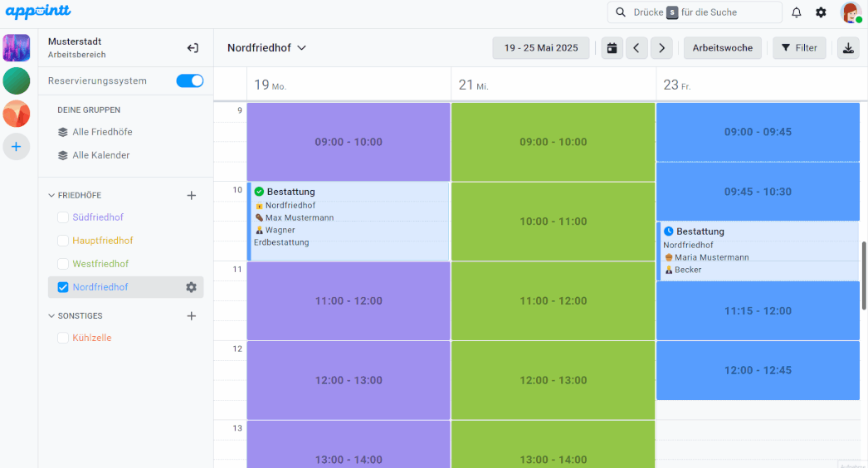Collapse the FRIEDHÖFE section
The image size is (868, 468).
coord(51,195)
